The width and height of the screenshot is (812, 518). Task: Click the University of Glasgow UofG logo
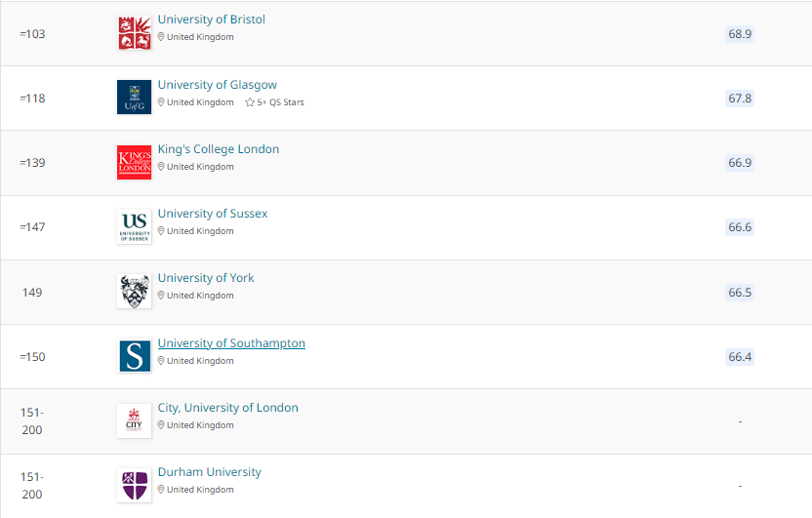(134, 97)
